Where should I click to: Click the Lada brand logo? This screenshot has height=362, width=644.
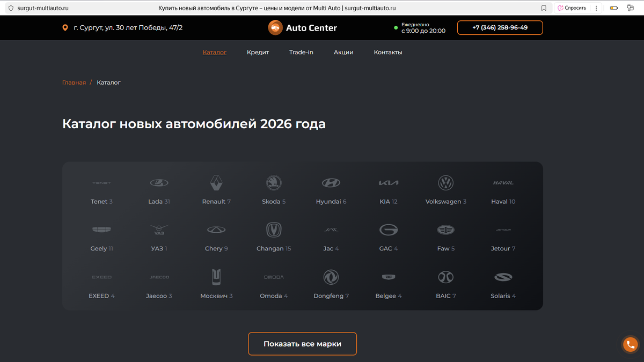point(159,183)
